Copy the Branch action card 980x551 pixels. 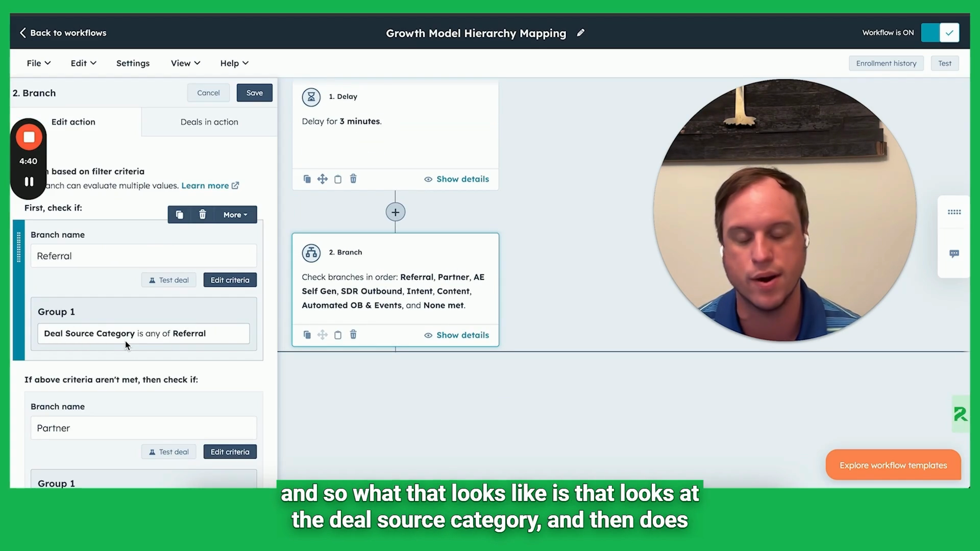point(307,335)
